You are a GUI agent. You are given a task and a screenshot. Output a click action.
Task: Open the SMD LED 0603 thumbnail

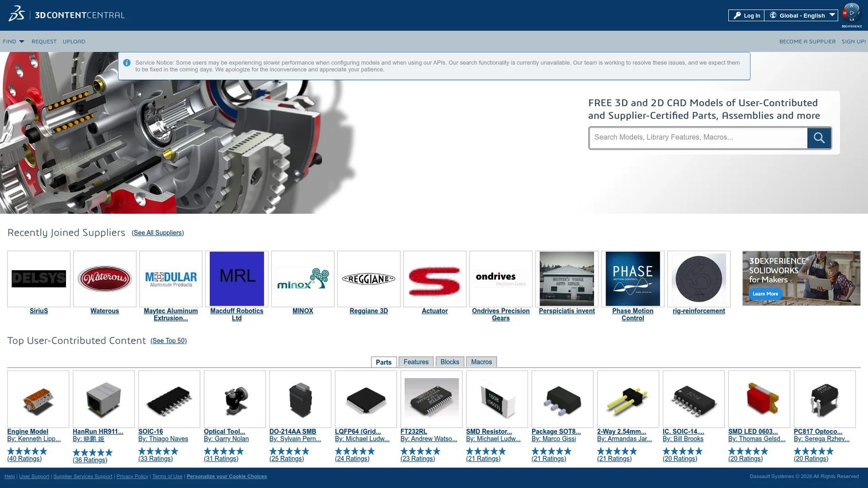point(759,399)
